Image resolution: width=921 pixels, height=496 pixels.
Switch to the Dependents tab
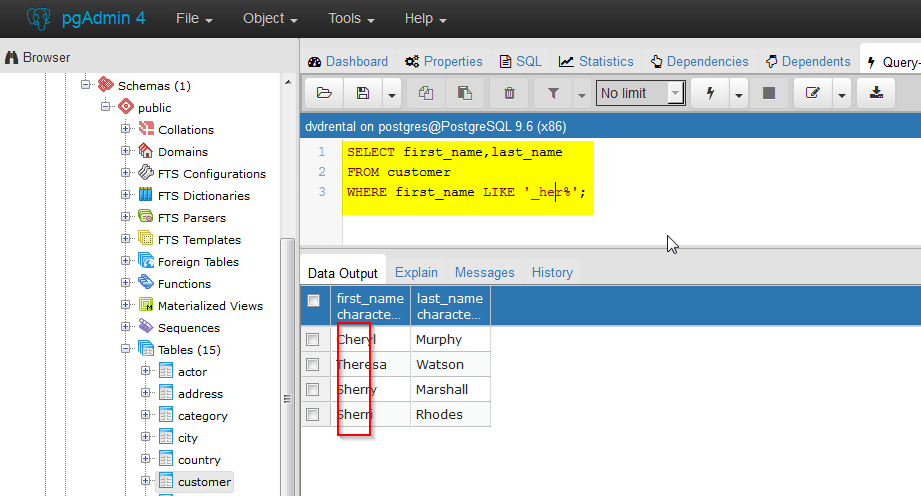808,61
